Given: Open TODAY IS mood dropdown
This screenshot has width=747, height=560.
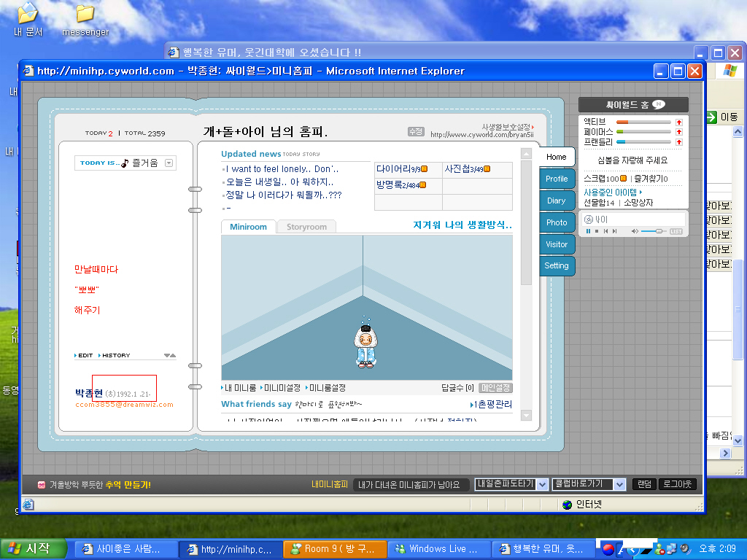Looking at the screenshot, I should click(x=169, y=163).
